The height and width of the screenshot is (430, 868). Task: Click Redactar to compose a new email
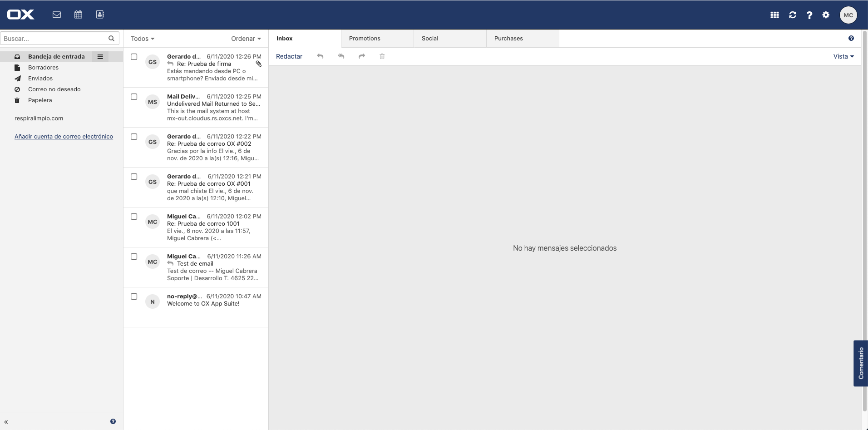(x=289, y=56)
